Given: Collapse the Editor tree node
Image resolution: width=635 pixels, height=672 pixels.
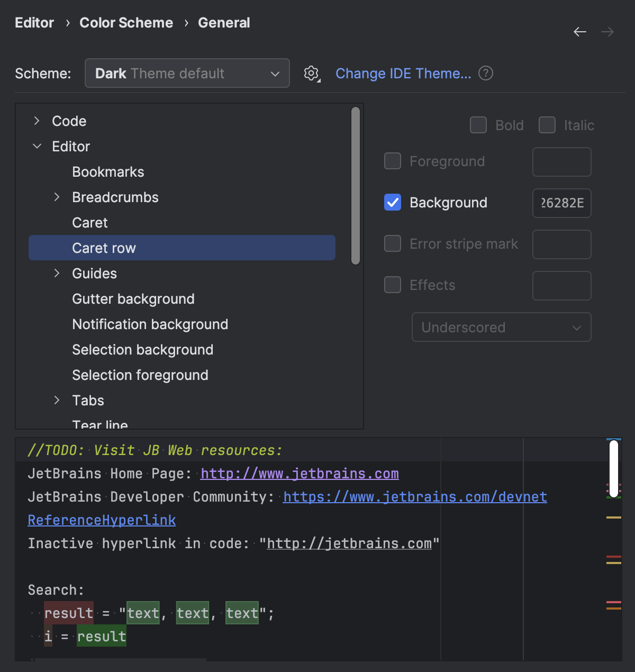Looking at the screenshot, I should [x=37, y=146].
